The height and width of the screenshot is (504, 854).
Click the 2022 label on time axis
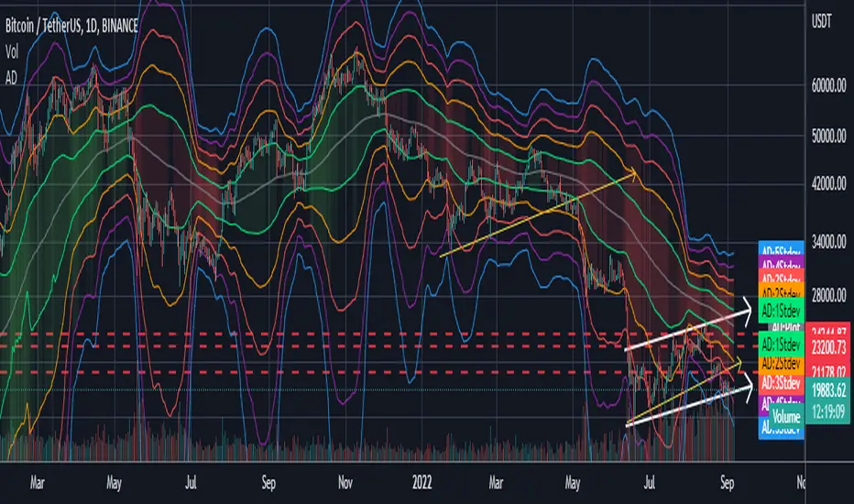point(422,483)
